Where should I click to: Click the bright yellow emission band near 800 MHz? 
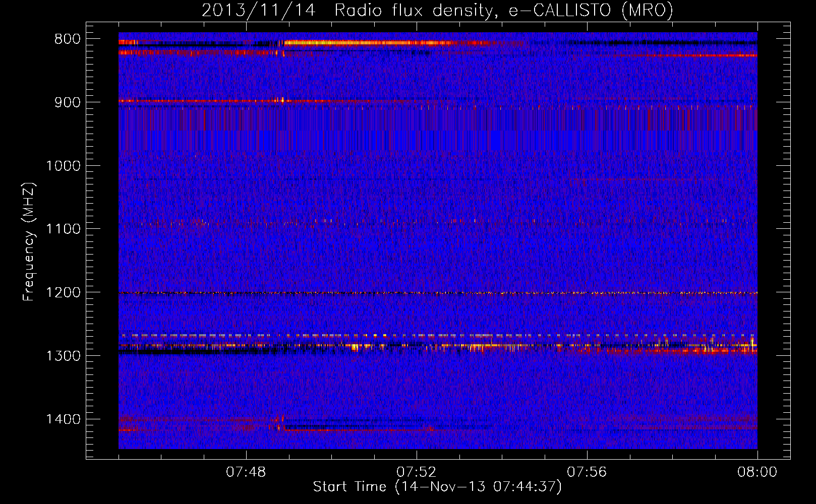371,43
